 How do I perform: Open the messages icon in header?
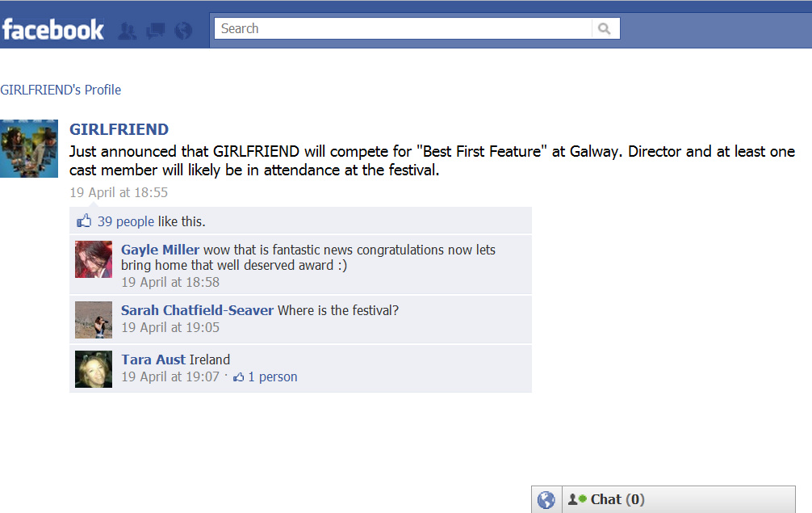[x=155, y=31]
